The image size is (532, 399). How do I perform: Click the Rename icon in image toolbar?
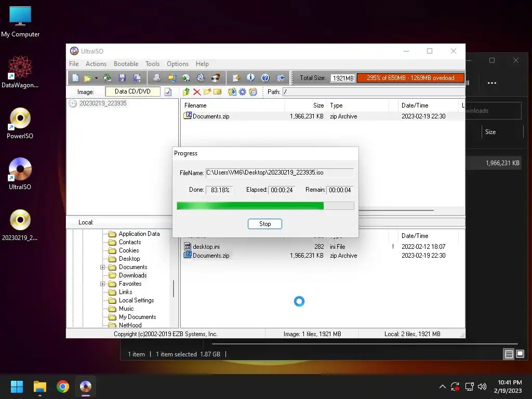tap(218, 92)
